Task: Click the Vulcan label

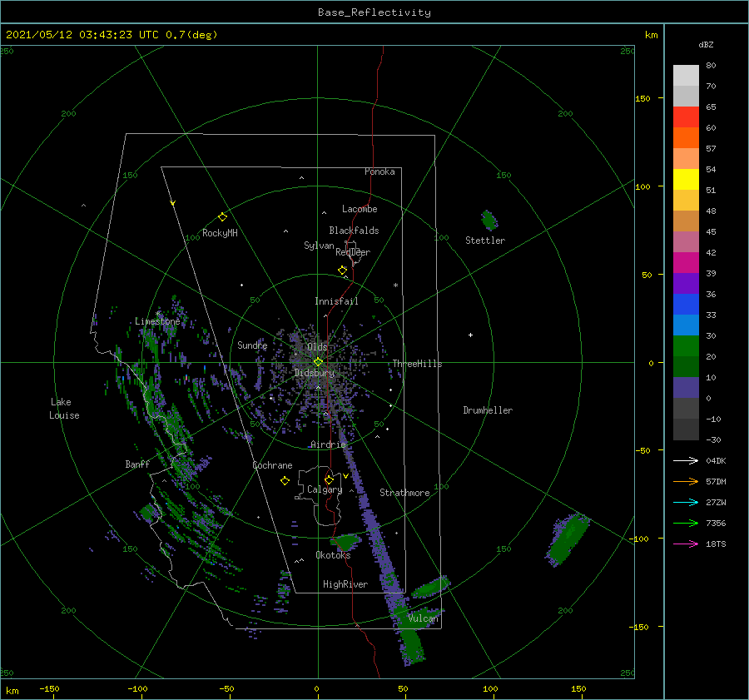Action: point(423,618)
